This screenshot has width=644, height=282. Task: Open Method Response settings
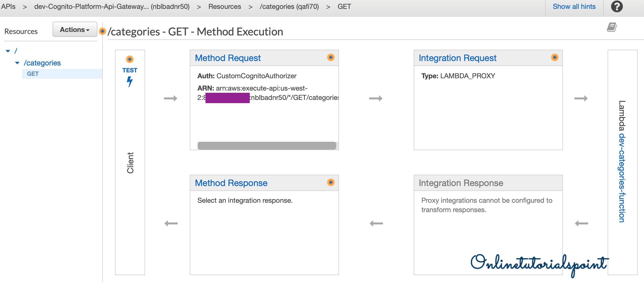[231, 183]
